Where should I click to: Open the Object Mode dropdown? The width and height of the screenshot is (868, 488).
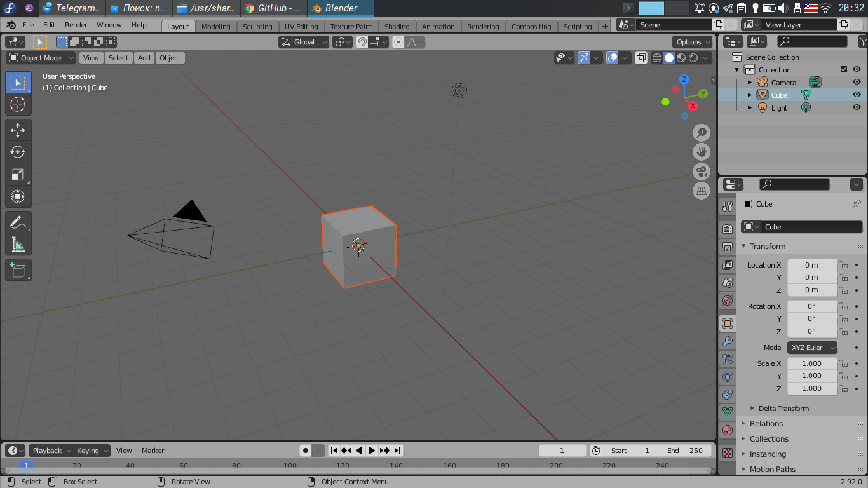pos(41,58)
